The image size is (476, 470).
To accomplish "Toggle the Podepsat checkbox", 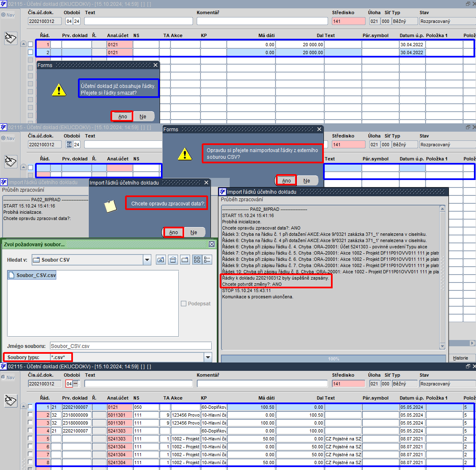I will (x=183, y=303).
